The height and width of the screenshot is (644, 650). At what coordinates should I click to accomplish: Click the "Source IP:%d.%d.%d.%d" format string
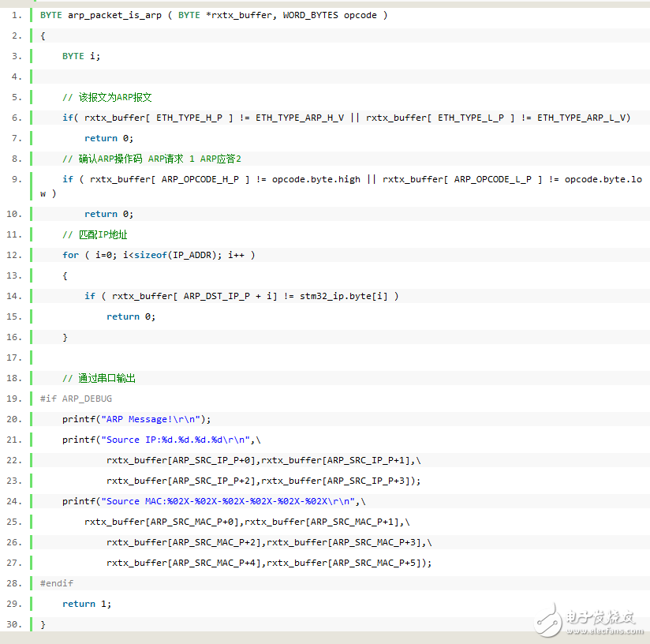tap(176, 440)
